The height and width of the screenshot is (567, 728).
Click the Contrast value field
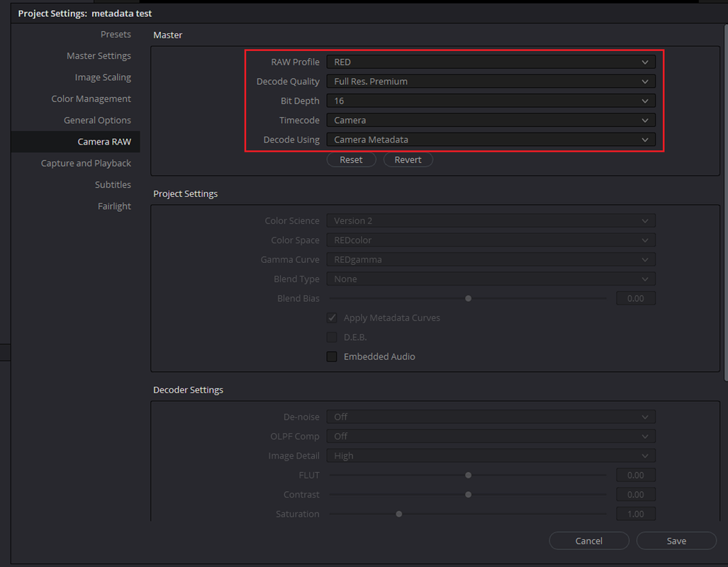tap(636, 495)
